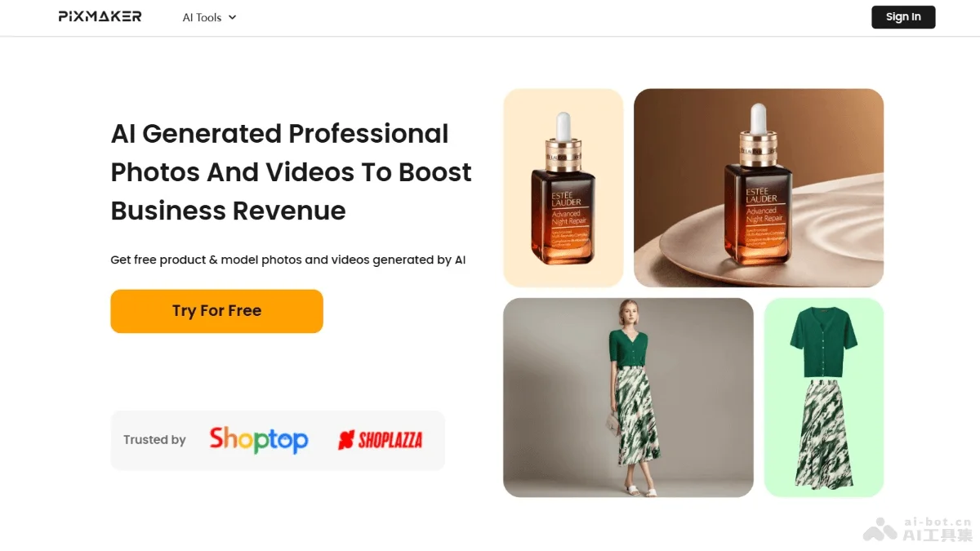This screenshot has width=980, height=551.
Task: Open the AI Tools menu
Action: click(209, 17)
